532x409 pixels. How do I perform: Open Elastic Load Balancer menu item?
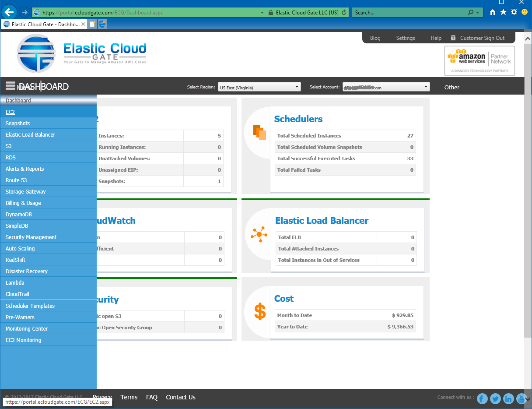point(48,134)
